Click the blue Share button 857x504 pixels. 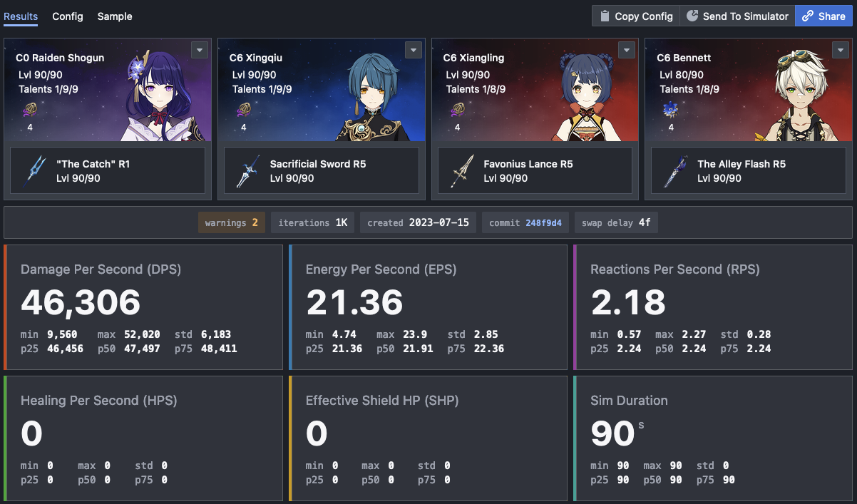pos(823,16)
